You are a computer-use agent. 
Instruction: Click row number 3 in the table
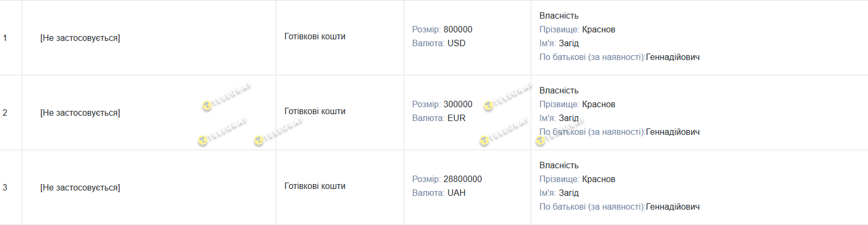click(x=5, y=187)
